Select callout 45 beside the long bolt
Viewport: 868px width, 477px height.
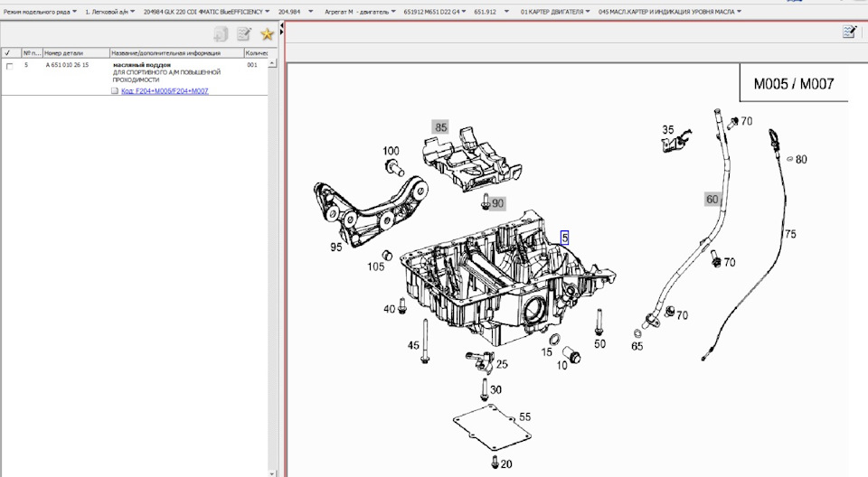[413, 345]
